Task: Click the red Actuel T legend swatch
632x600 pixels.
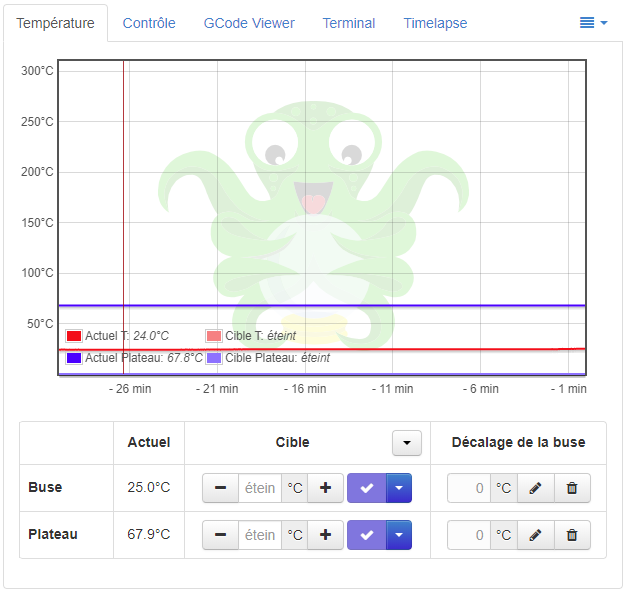Action: [x=74, y=336]
